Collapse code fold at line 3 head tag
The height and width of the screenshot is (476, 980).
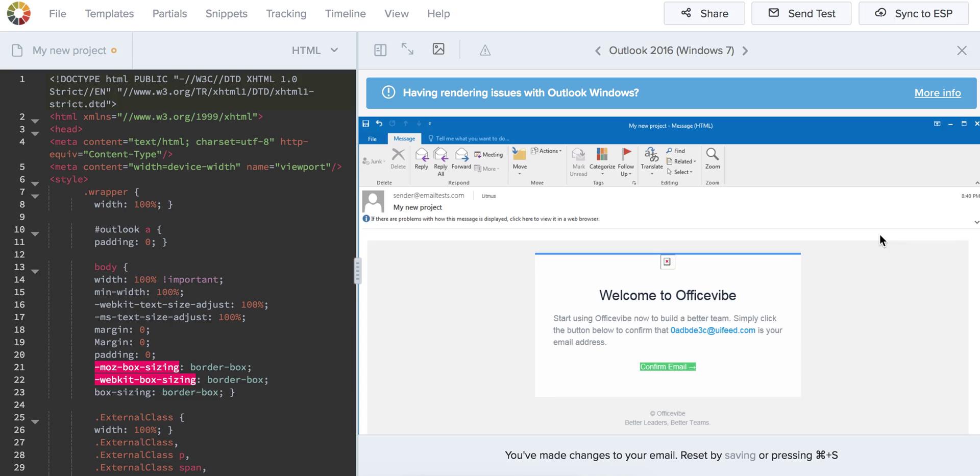coord(35,133)
